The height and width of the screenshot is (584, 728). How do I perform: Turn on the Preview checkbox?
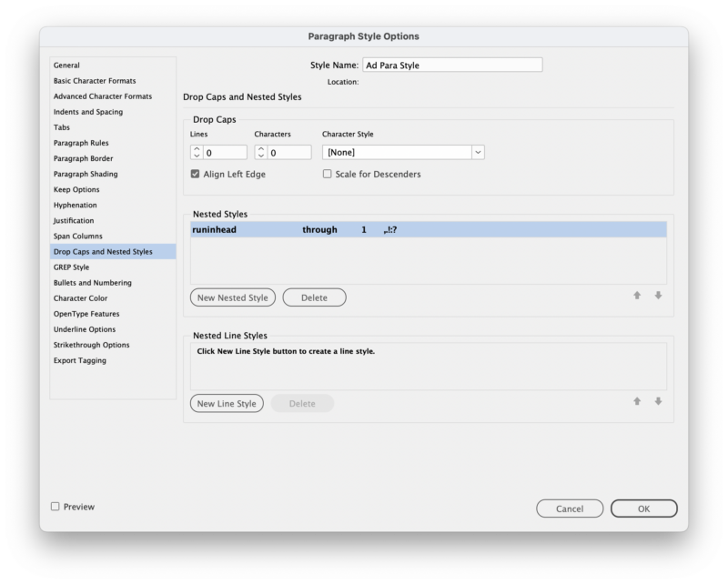tap(56, 507)
